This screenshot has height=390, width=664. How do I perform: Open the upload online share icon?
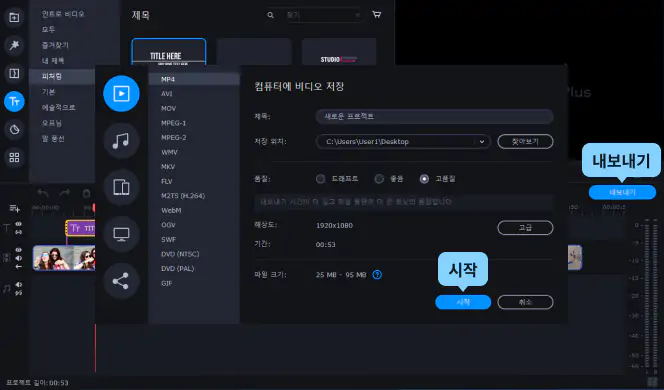tap(121, 281)
